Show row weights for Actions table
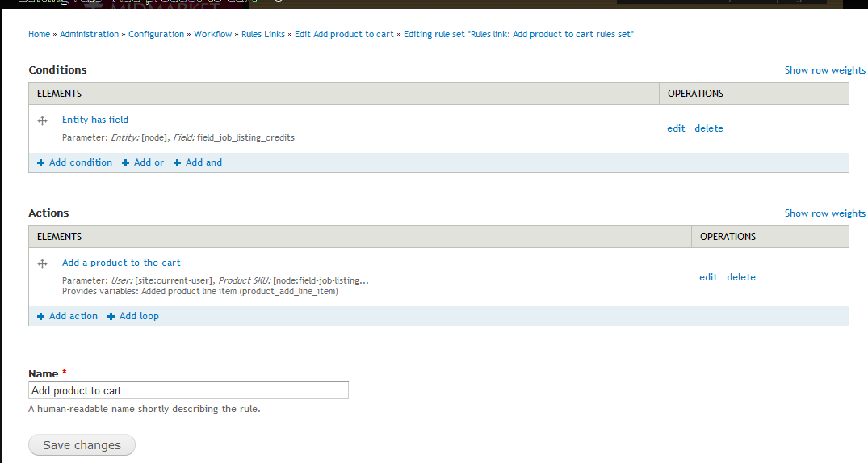Screen dimensions: 868x463 (x=824, y=213)
